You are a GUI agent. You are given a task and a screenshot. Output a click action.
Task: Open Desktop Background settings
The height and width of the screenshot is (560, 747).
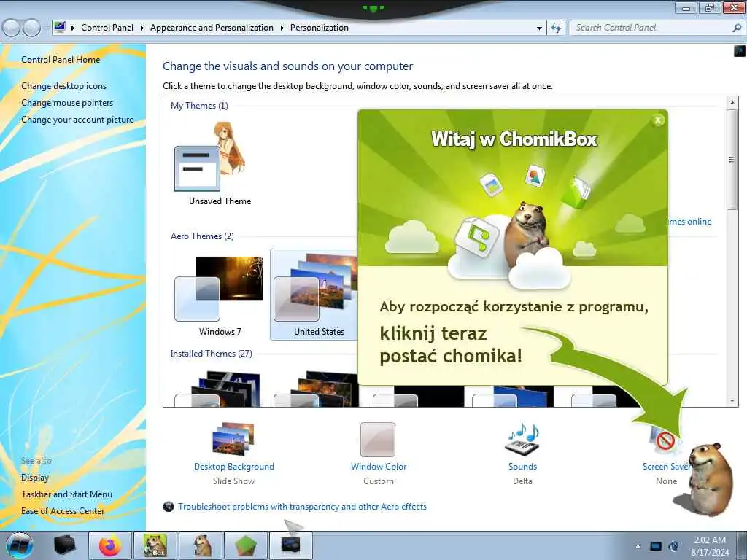(233, 439)
